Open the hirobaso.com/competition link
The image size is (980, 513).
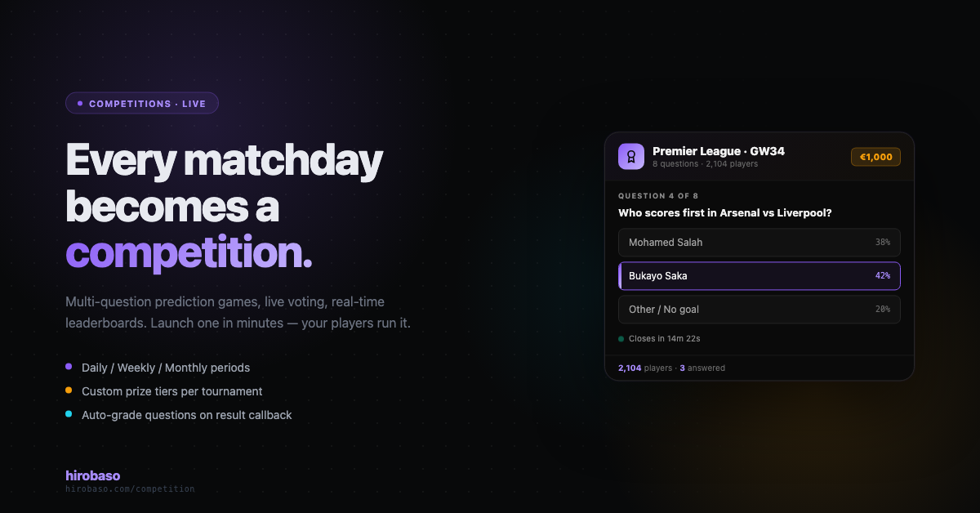pyautogui.click(x=130, y=489)
